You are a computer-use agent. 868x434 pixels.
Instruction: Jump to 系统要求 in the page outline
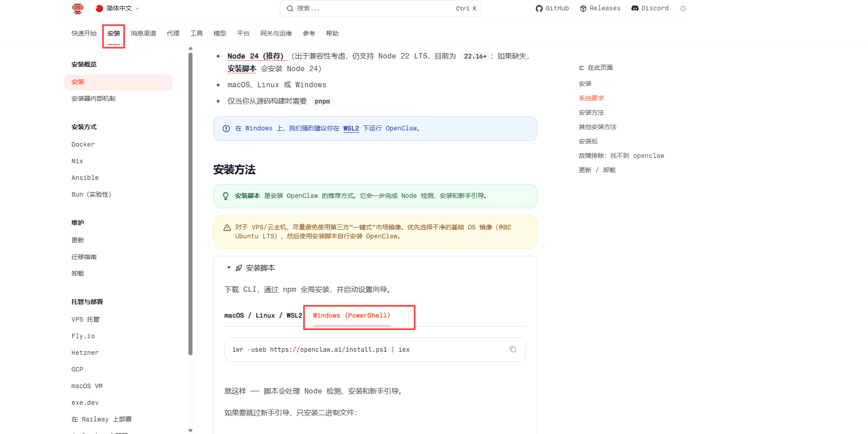click(591, 98)
